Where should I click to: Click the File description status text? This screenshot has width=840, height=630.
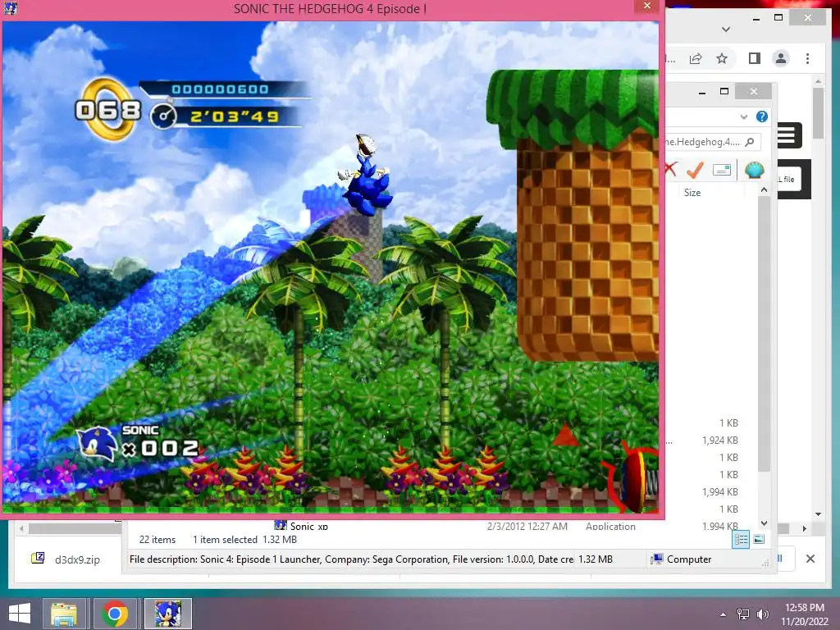pyautogui.click(x=351, y=559)
